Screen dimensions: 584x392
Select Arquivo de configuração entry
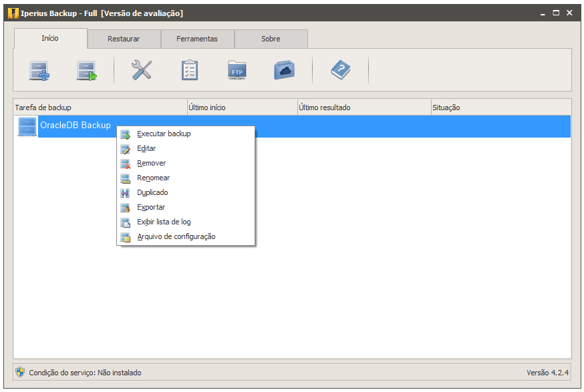tap(186, 237)
